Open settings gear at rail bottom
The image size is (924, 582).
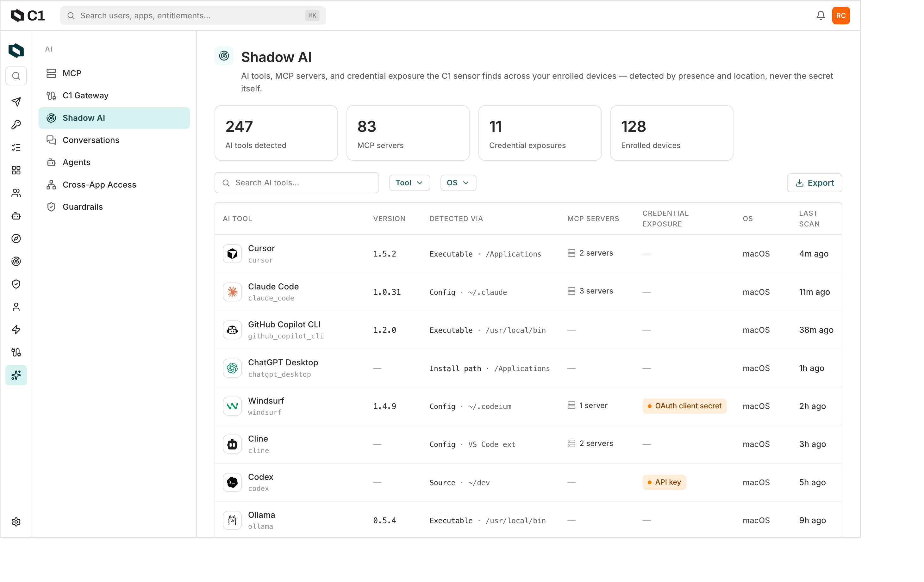click(x=16, y=522)
